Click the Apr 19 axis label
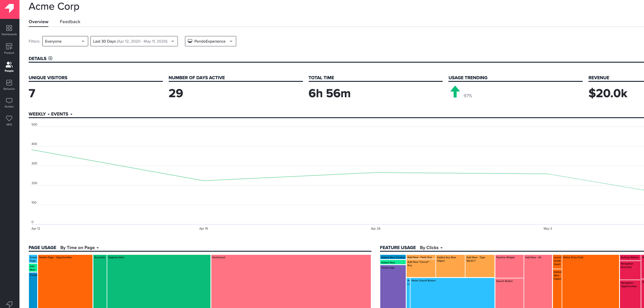This screenshot has height=308, width=644. [x=204, y=228]
